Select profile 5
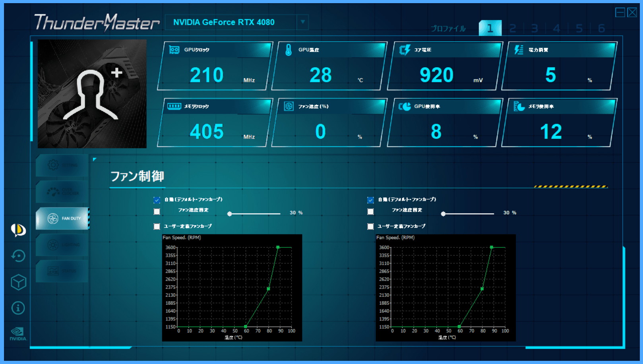Image resolution: width=643 pixels, height=364 pixels. [x=579, y=28]
